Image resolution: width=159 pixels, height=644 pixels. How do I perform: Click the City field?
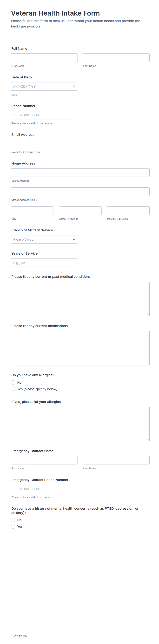tap(32, 211)
